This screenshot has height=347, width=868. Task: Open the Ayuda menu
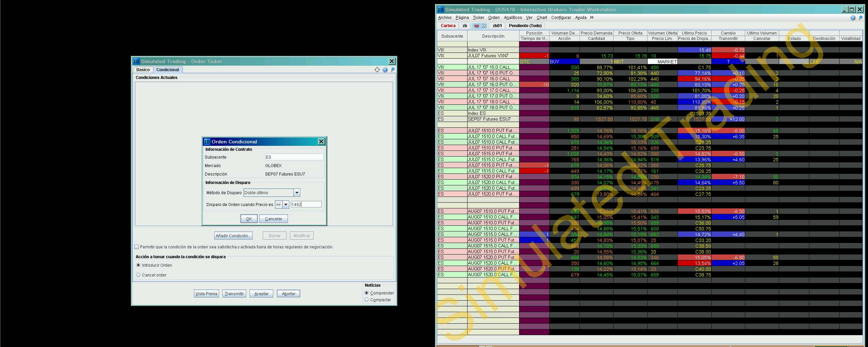click(581, 18)
